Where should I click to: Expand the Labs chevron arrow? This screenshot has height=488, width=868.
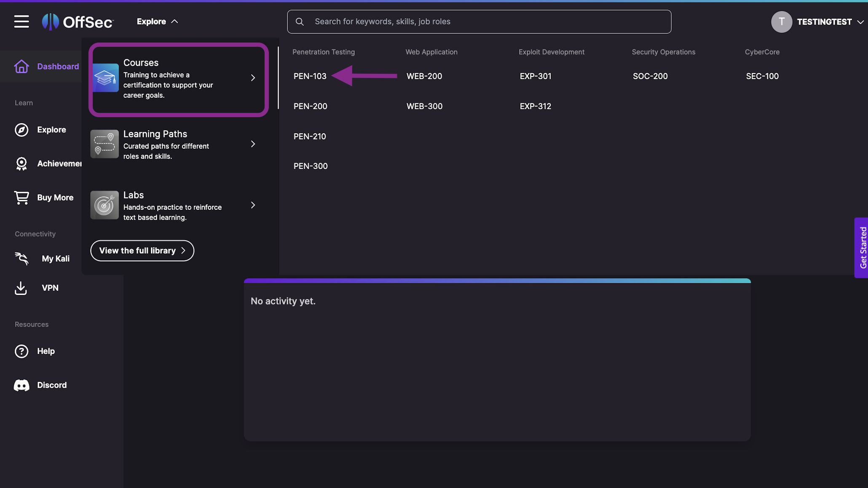(x=253, y=205)
